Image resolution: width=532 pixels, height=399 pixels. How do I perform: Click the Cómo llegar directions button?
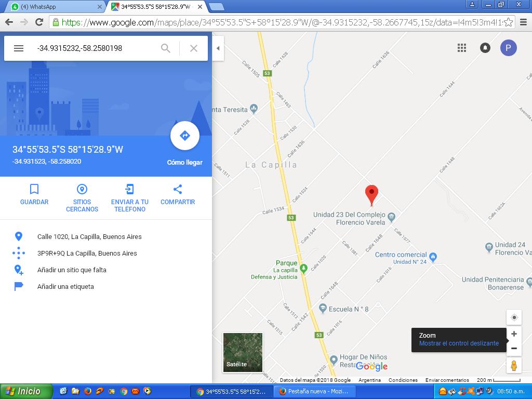pos(184,136)
